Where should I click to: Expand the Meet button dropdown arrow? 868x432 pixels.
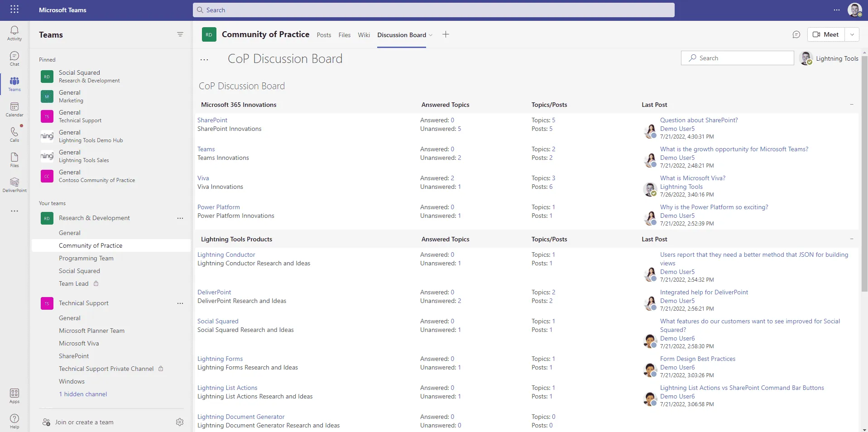(853, 34)
